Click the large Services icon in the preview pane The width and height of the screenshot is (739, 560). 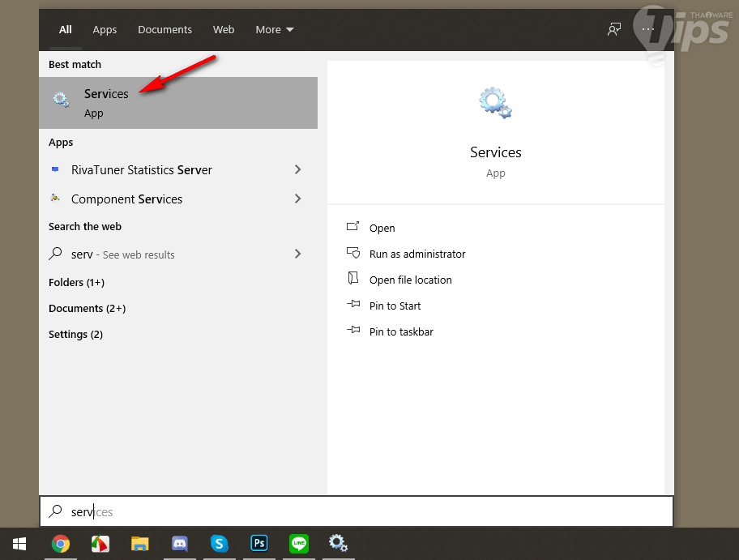(495, 102)
